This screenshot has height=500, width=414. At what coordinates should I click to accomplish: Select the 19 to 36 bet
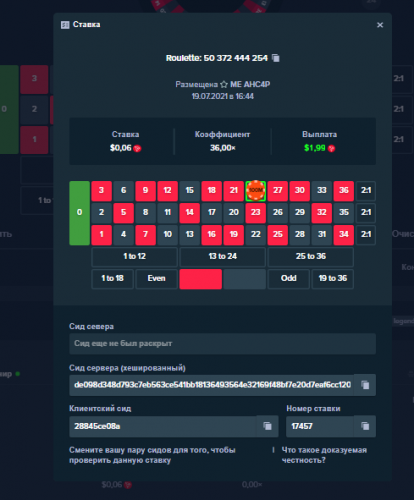click(332, 279)
